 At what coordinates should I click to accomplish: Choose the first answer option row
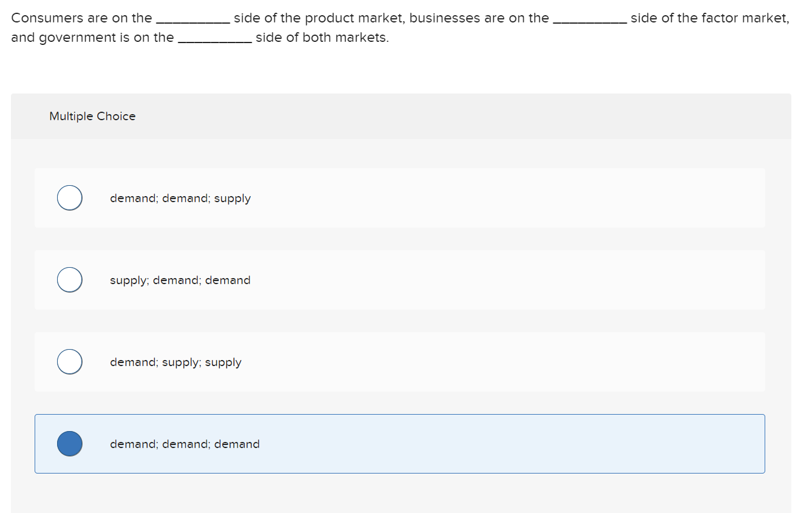click(400, 197)
